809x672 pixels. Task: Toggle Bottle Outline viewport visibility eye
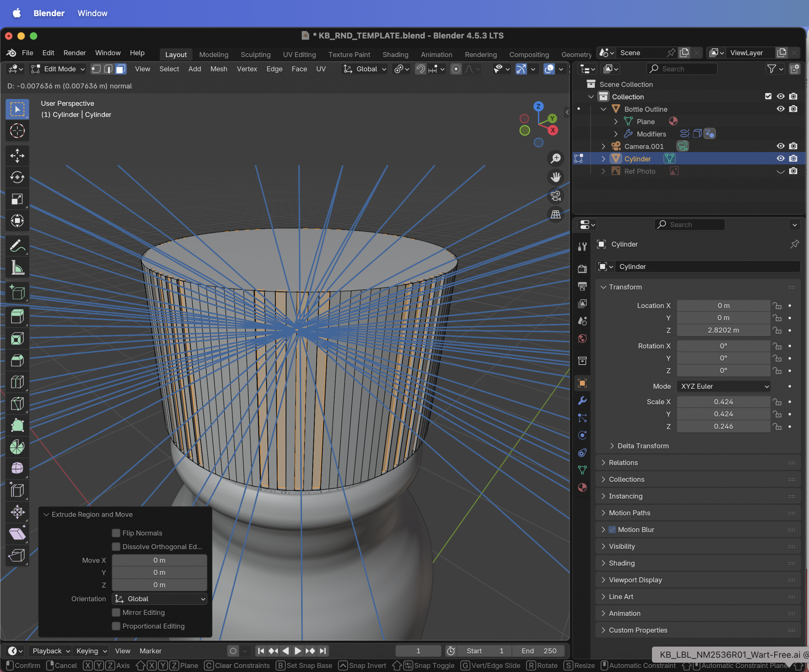[x=781, y=109]
